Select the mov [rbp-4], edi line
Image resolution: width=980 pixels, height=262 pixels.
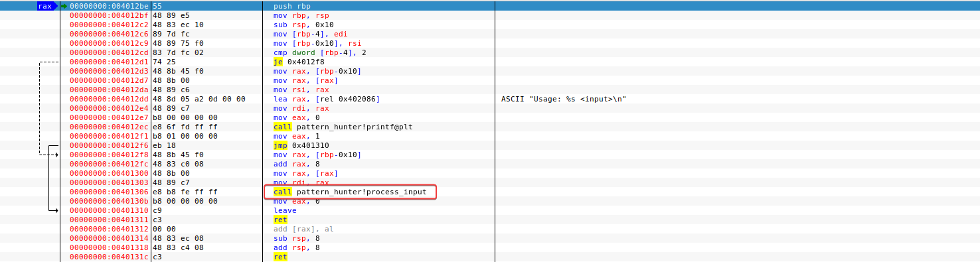(x=311, y=34)
